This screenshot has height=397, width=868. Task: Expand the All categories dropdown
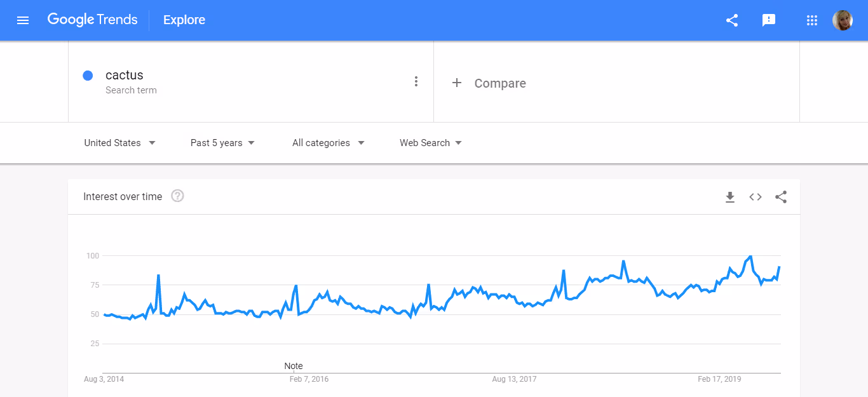pyautogui.click(x=327, y=142)
